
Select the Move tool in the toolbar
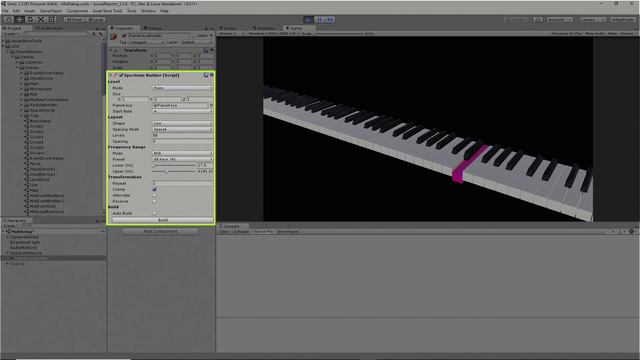(19, 20)
